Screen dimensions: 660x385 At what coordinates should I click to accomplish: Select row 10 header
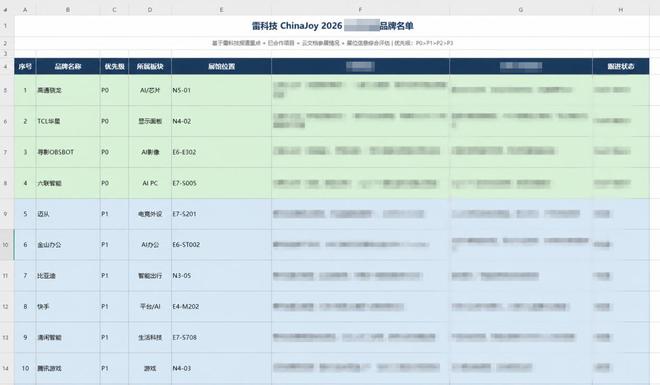point(6,244)
